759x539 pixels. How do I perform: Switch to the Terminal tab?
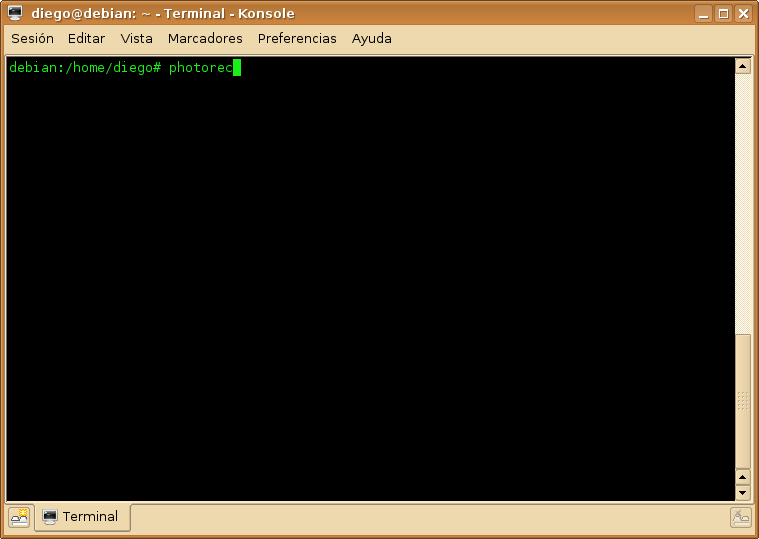pyautogui.click(x=83, y=517)
